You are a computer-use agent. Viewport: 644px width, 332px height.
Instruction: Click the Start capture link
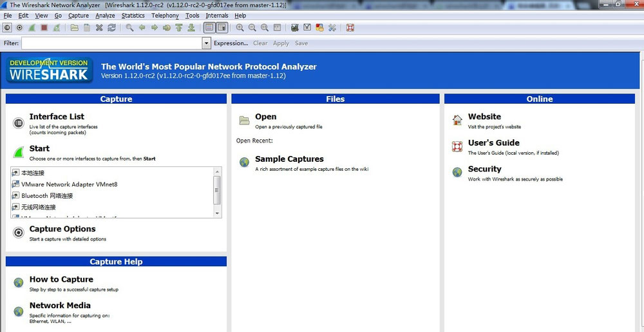[x=39, y=148]
